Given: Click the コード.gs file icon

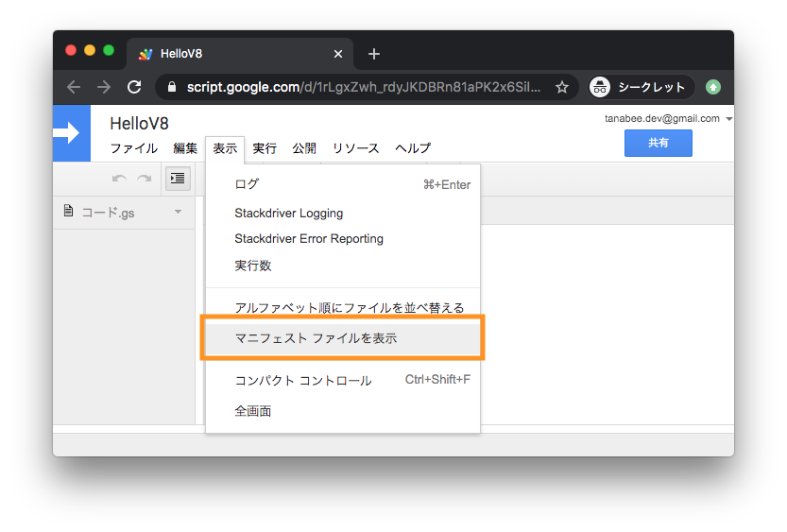Looking at the screenshot, I should (x=69, y=211).
